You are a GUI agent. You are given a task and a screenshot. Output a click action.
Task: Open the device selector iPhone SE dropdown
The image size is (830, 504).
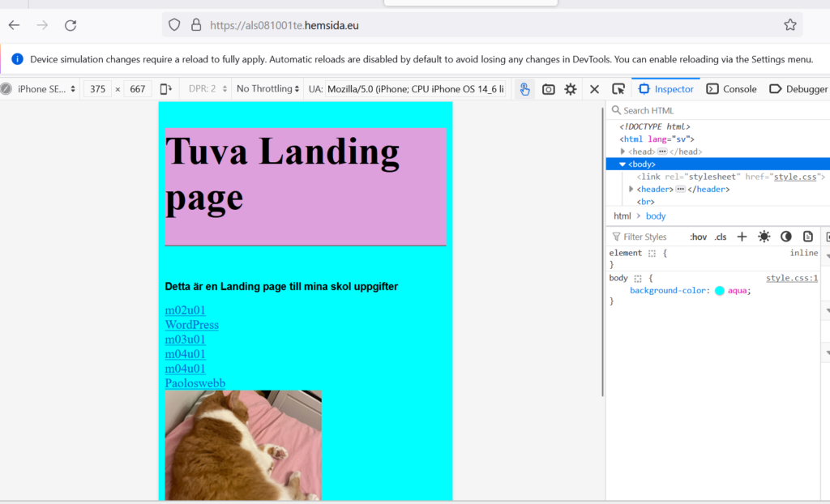(46, 89)
